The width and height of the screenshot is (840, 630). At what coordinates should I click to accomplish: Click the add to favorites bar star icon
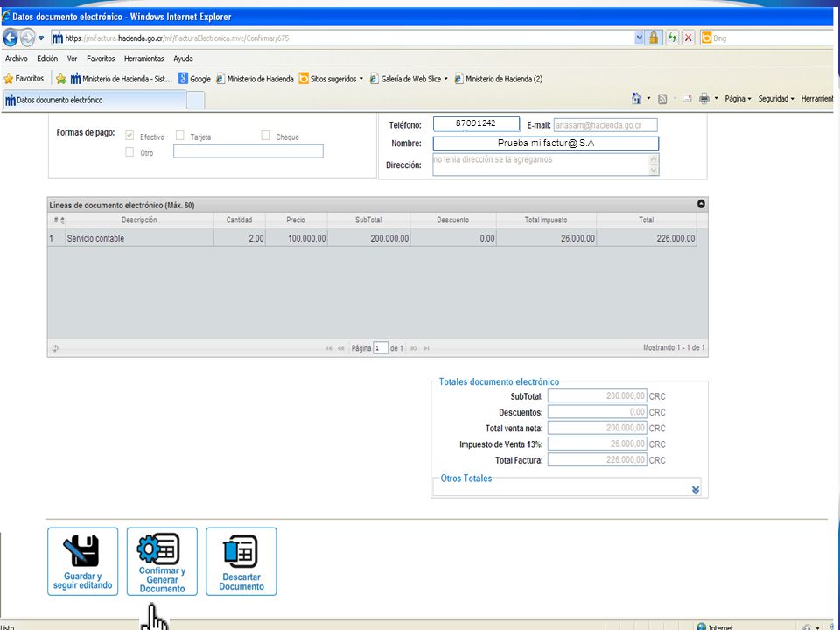(60, 79)
